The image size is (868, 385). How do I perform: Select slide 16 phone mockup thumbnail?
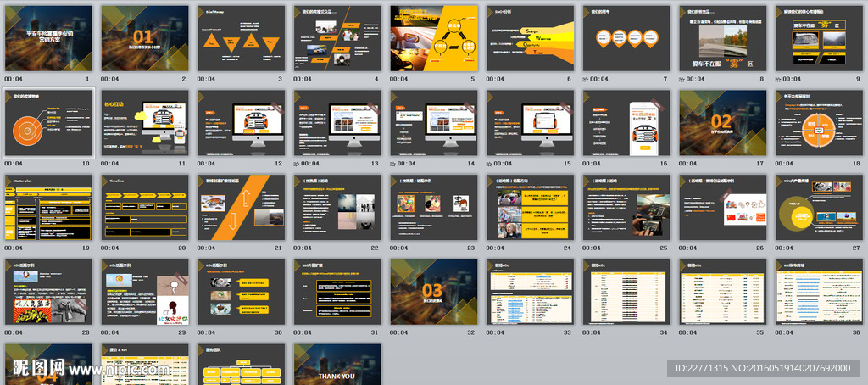626,123
